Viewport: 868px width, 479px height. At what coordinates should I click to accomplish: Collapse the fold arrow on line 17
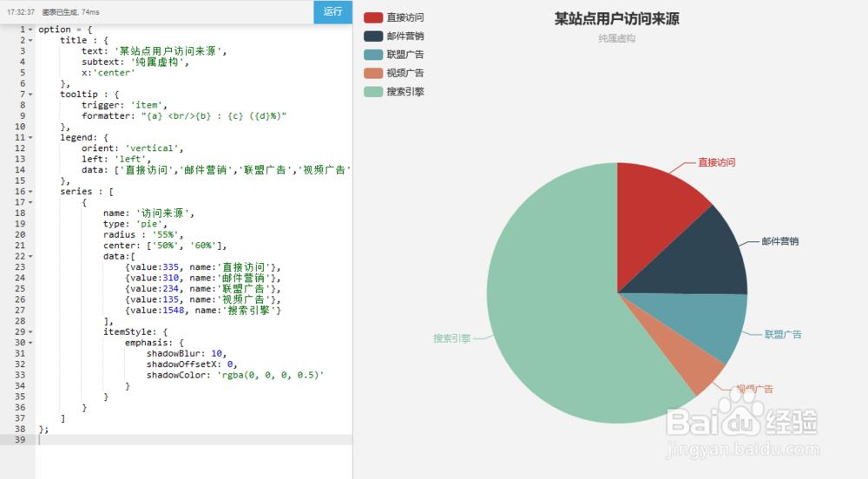pyautogui.click(x=30, y=202)
